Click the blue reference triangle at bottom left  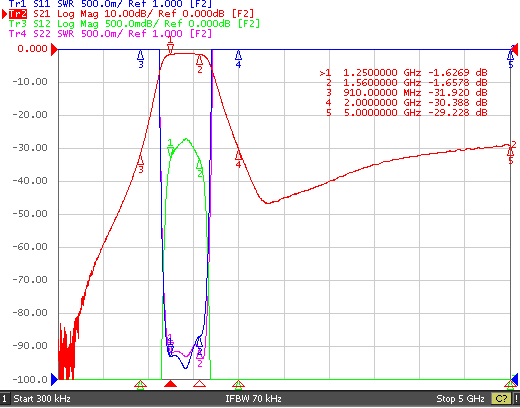pyautogui.click(x=54, y=379)
